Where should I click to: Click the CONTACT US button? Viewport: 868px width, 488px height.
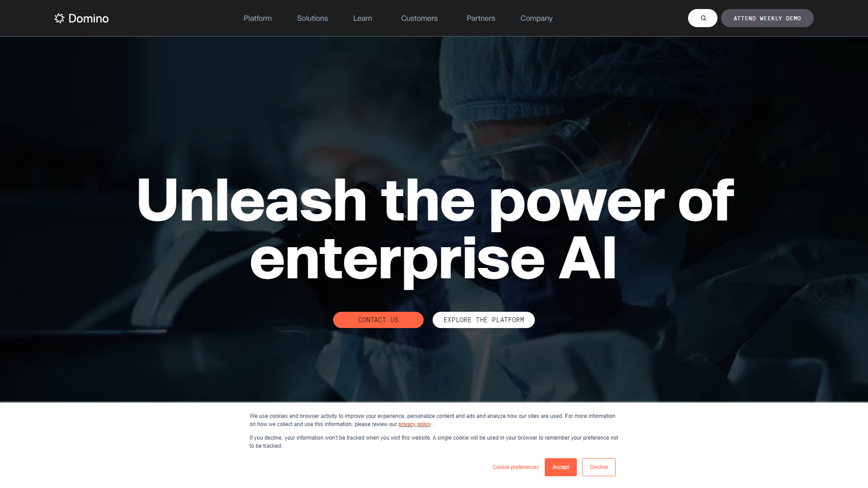(x=378, y=320)
